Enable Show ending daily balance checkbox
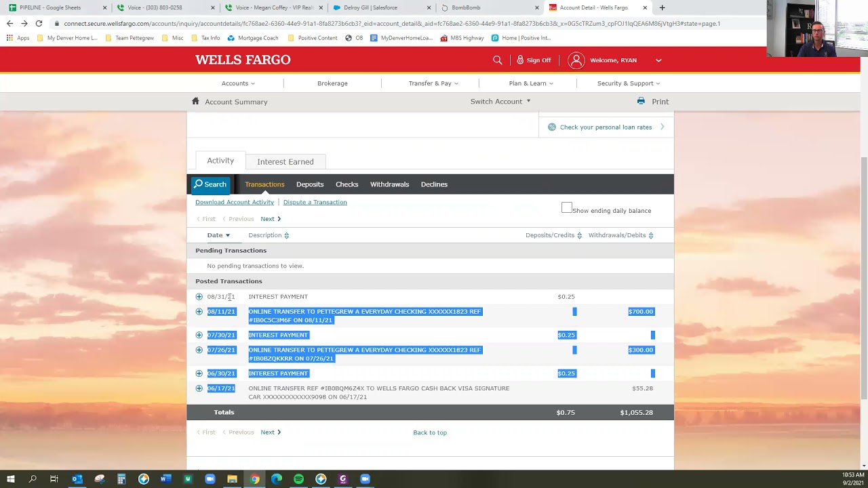This screenshot has width=868, height=488. 567,207
